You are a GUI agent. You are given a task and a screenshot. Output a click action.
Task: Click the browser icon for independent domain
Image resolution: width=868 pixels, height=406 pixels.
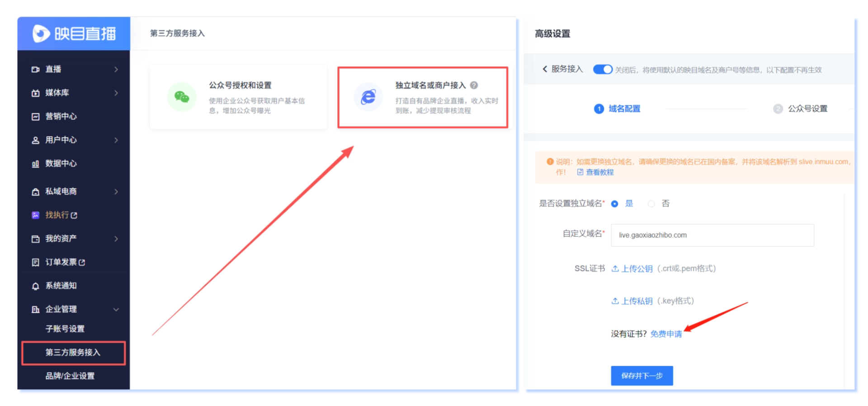point(368,97)
